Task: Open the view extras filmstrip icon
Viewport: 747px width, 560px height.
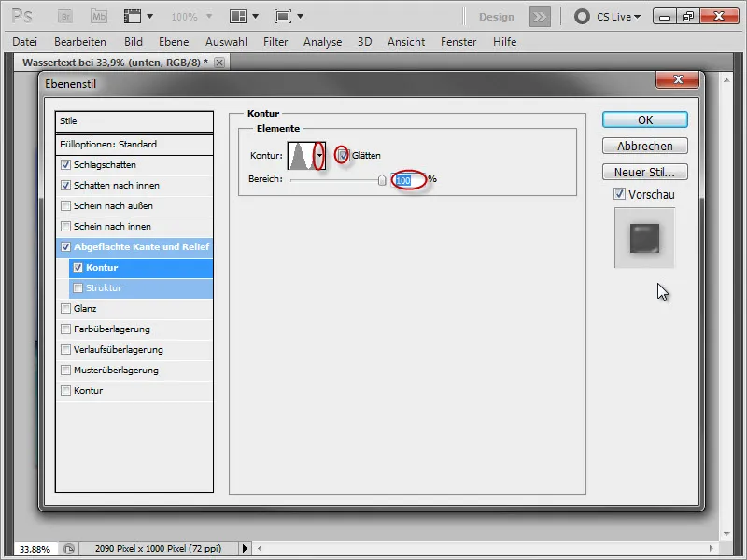Action: [133, 17]
